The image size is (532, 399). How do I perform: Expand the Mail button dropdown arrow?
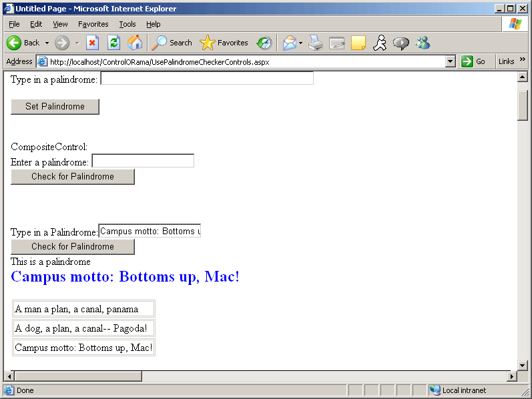[x=300, y=43]
